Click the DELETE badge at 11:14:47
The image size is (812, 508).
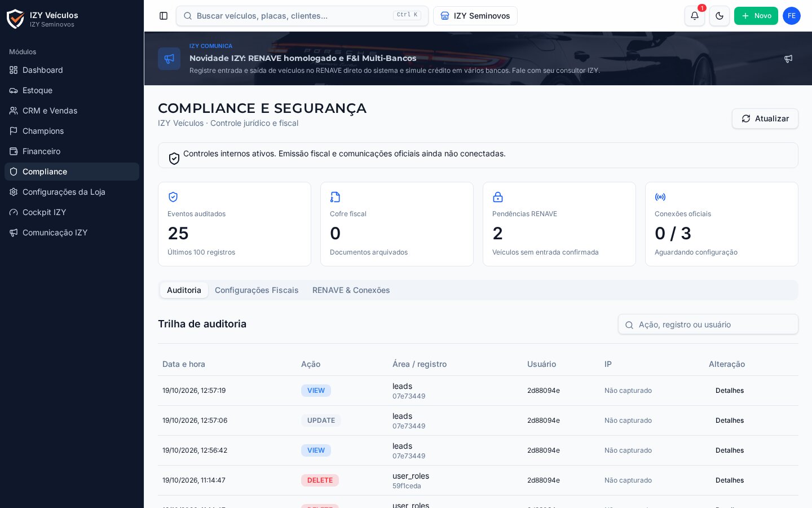click(320, 480)
